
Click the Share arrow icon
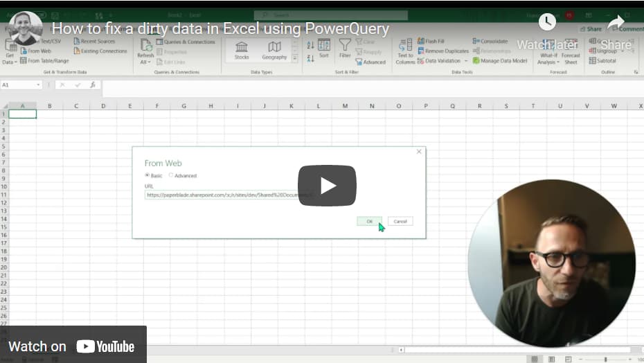point(616,22)
